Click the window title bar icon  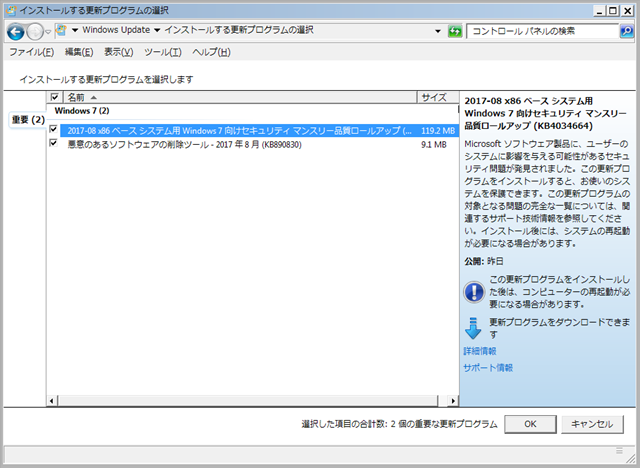(x=11, y=11)
